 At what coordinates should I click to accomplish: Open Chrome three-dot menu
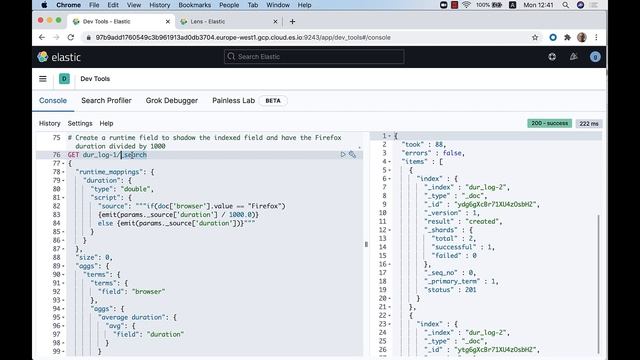pyautogui.click(x=596, y=37)
